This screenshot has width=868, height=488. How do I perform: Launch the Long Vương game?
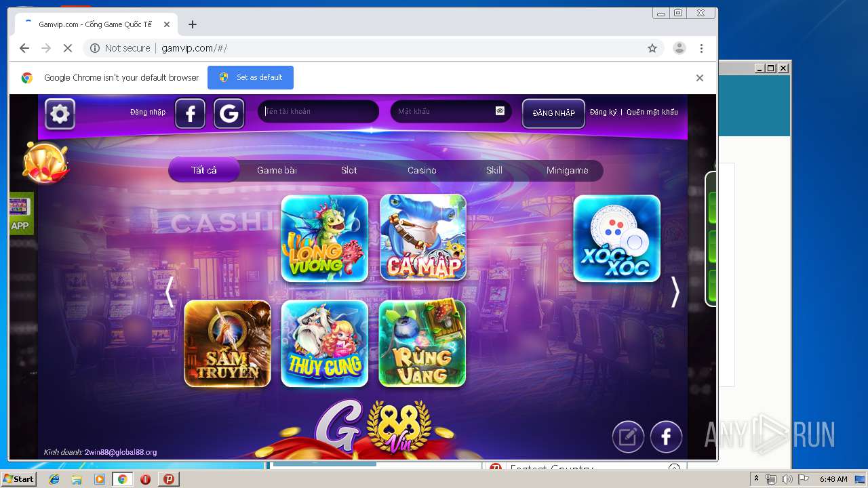point(325,239)
